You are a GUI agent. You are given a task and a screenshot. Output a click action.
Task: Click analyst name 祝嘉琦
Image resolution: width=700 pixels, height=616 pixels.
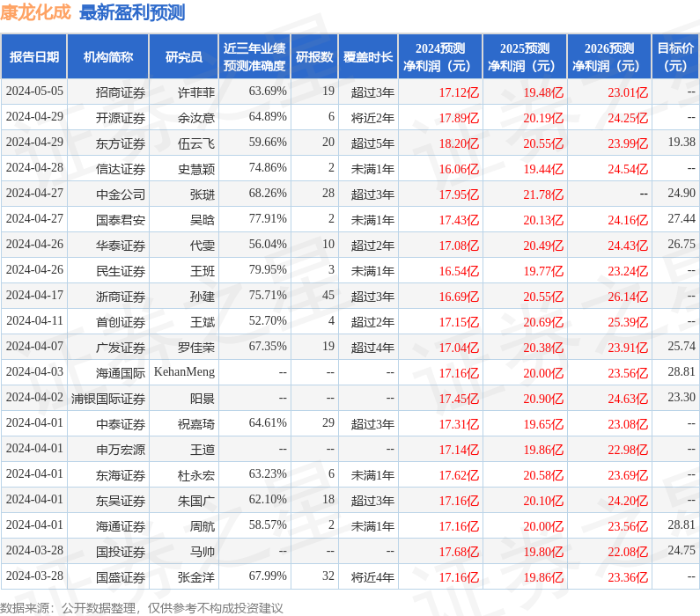pyautogui.click(x=196, y=423)
